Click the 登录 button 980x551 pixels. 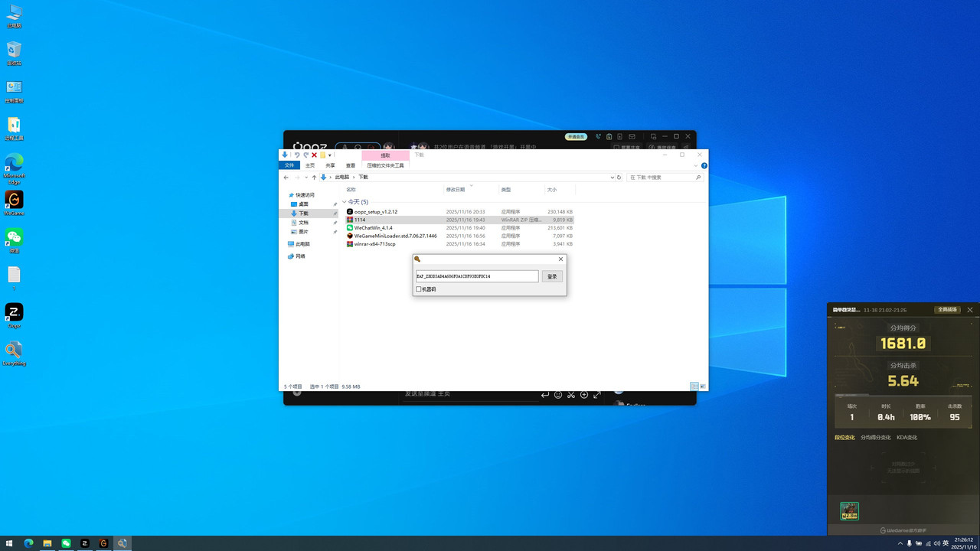tap(552, 276)
